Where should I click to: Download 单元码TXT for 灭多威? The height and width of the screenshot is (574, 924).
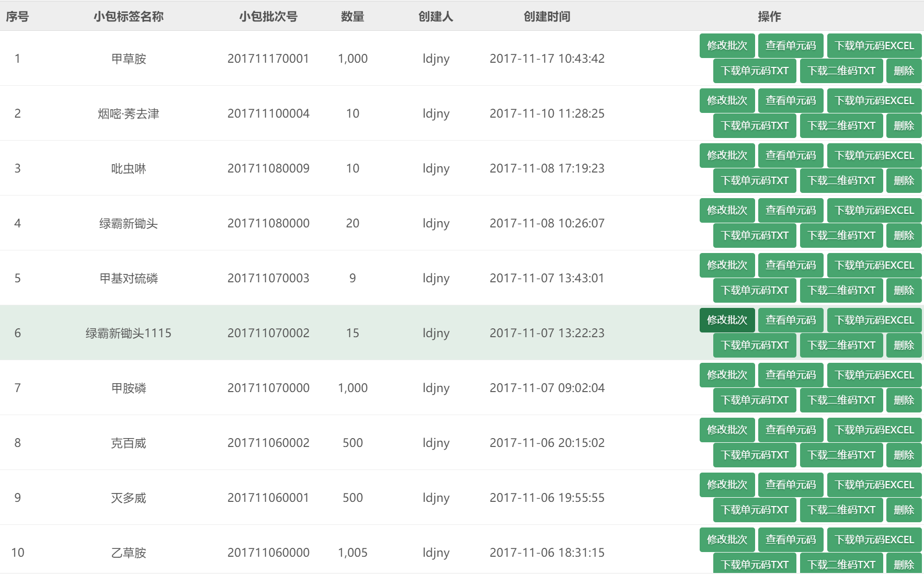click(755, 510)
